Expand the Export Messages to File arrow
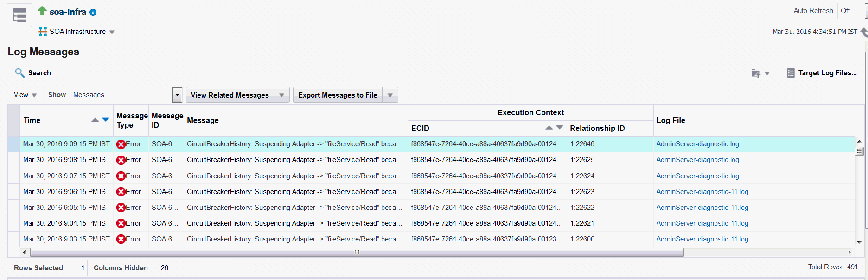 coord(390,95)
